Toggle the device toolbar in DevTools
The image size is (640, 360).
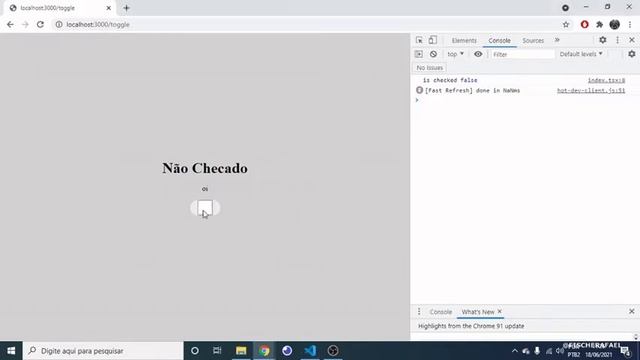coord(433,40)
